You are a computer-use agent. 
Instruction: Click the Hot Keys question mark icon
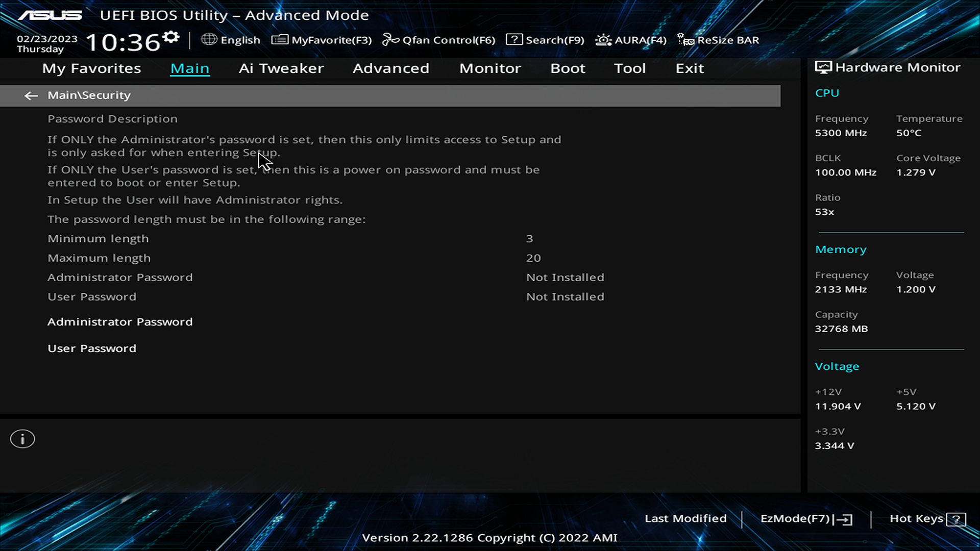(x=956, y=519)
